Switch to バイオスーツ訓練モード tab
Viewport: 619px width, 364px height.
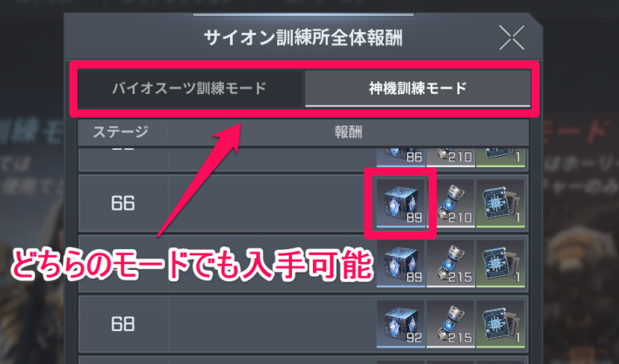click(190, 88)
